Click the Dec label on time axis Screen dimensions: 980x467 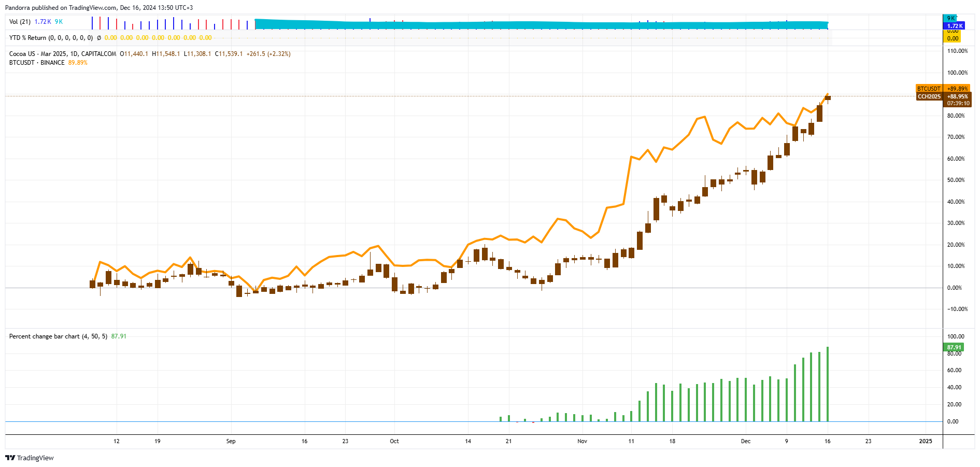[x=746, y=441]
